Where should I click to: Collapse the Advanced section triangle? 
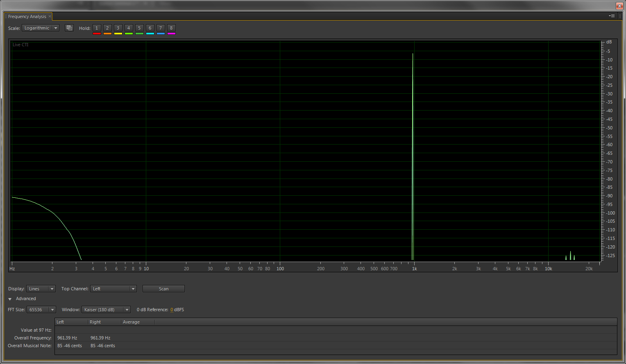pos(10,299)
